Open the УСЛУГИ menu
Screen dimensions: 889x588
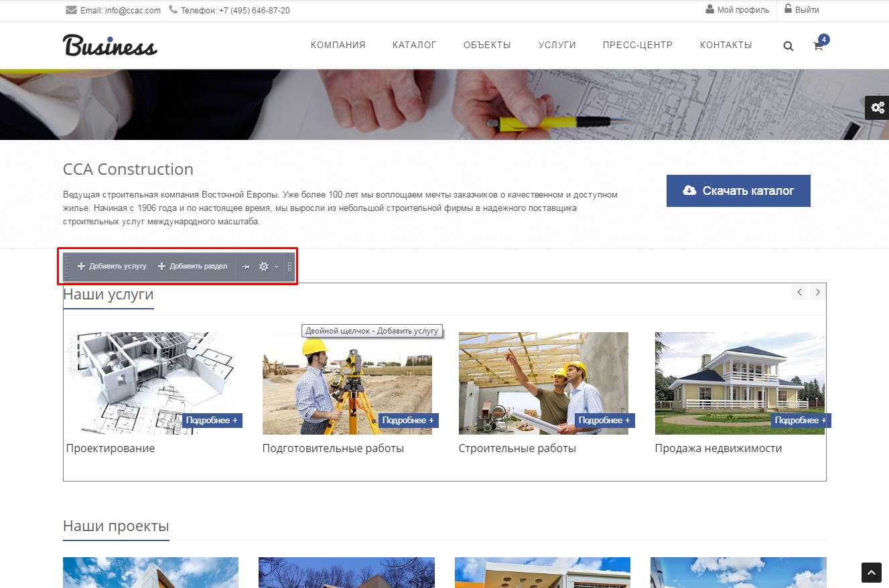[x=557, y=46]
